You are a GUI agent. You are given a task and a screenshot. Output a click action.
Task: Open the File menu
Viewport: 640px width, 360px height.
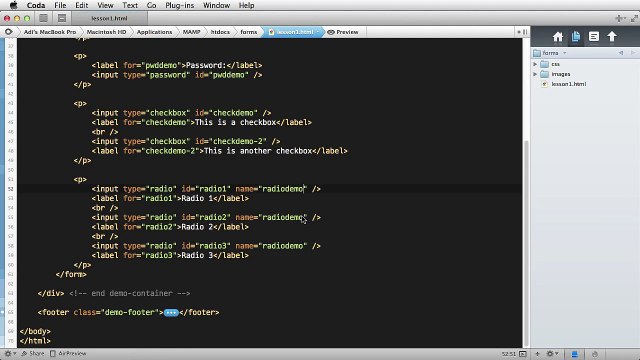(60, 5)
